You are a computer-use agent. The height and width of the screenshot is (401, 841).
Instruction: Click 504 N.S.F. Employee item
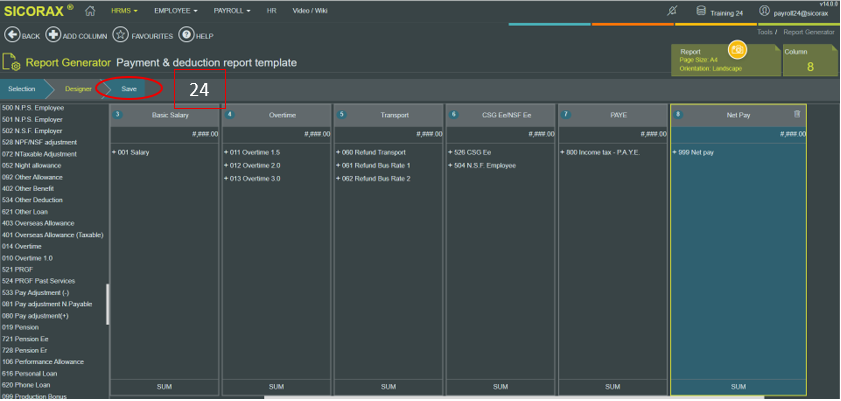[482, 165]
